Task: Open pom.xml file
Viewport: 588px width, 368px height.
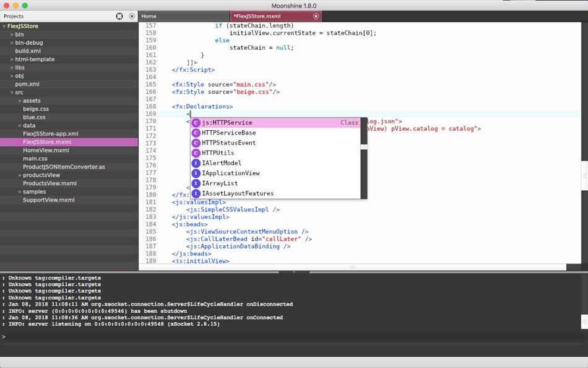Action: coord(27,84)
